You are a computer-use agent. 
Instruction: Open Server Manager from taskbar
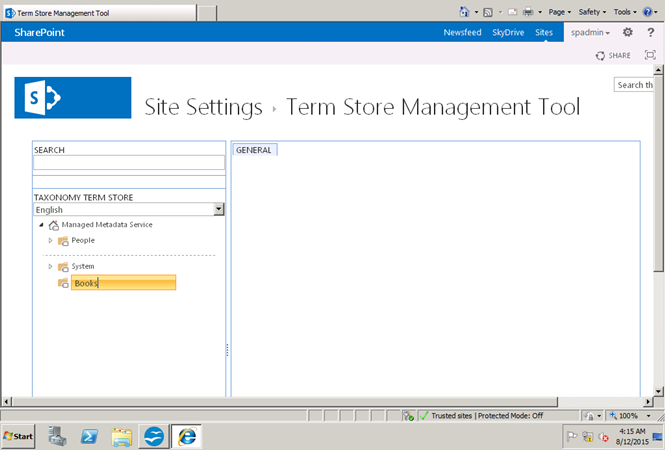[57, 436]
